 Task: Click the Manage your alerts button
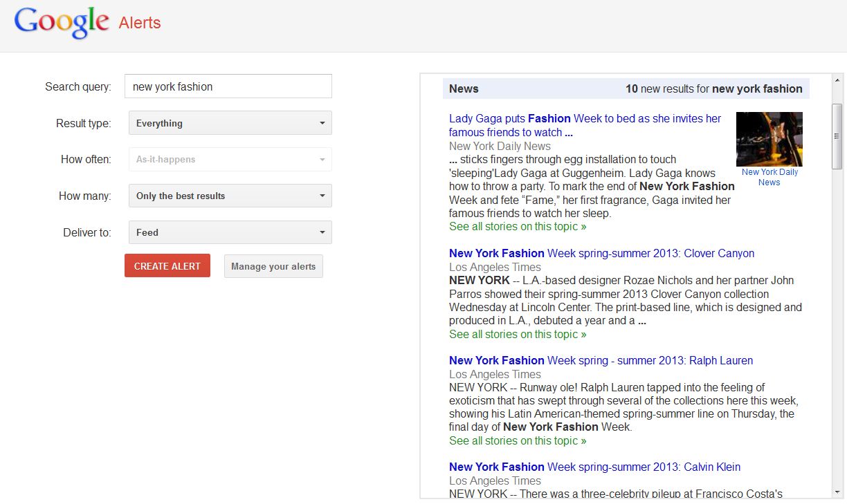pyautogui.click(x=273, y=266)
